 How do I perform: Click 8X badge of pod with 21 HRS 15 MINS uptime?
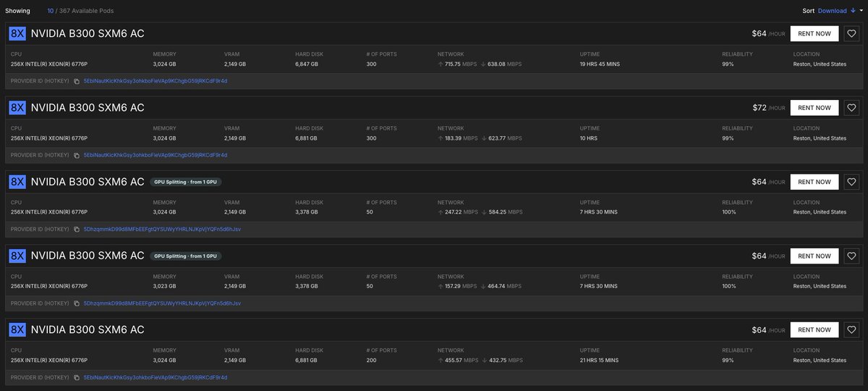(x=17, y=330)
